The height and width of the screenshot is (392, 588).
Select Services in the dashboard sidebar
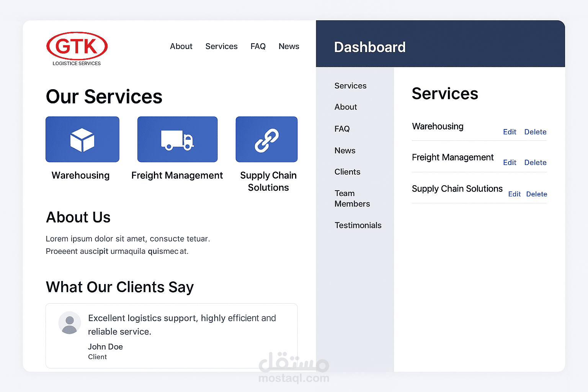pos(350,86)
